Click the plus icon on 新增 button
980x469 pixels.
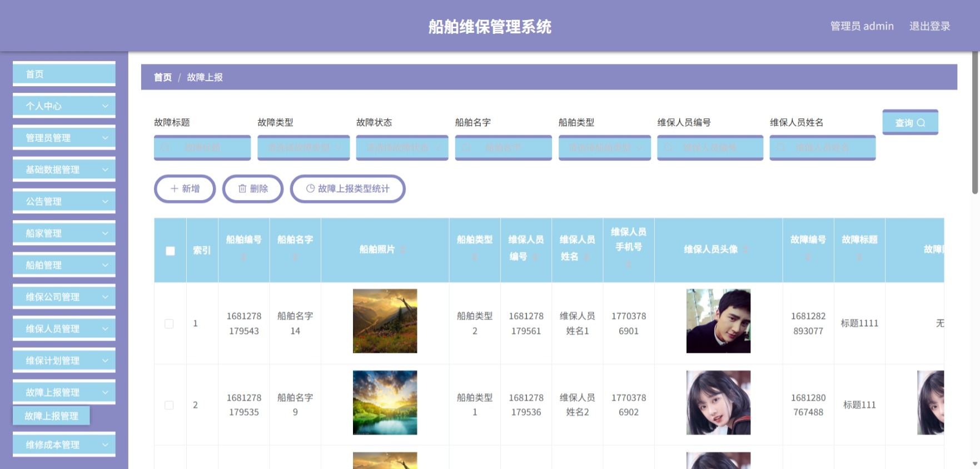pyautogui.click(x=174, y=189)
